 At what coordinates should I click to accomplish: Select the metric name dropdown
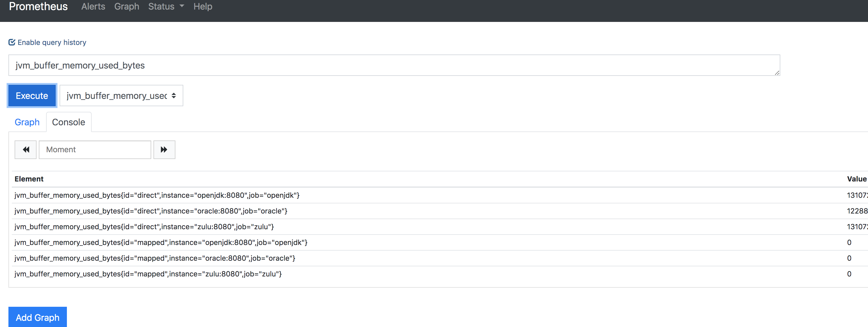pos(119,95)
